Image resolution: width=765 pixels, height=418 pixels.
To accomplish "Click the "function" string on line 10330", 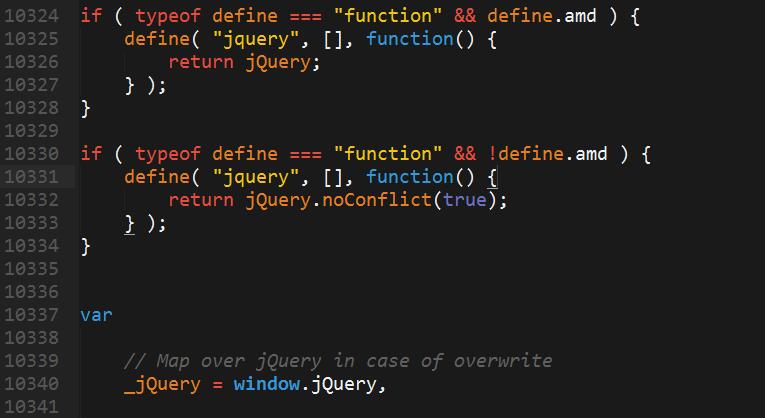I will pos(388,154).
